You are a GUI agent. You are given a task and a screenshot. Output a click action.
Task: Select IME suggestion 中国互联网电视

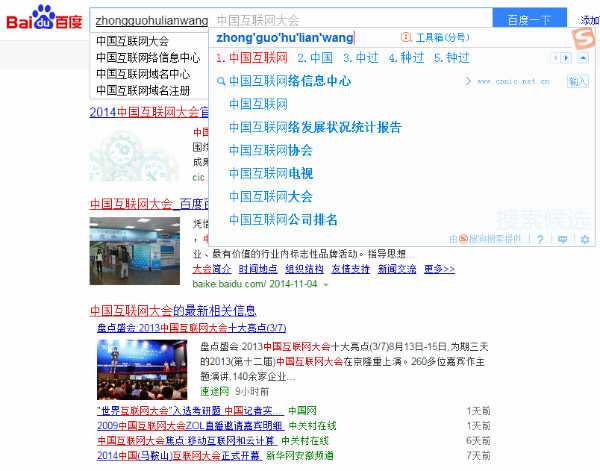click(271, 173)
